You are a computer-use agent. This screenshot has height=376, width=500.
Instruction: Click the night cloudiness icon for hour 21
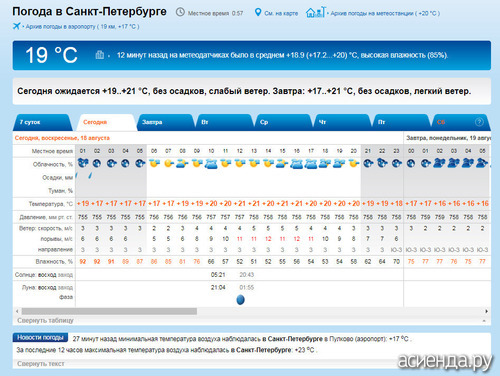pos(368,163)
